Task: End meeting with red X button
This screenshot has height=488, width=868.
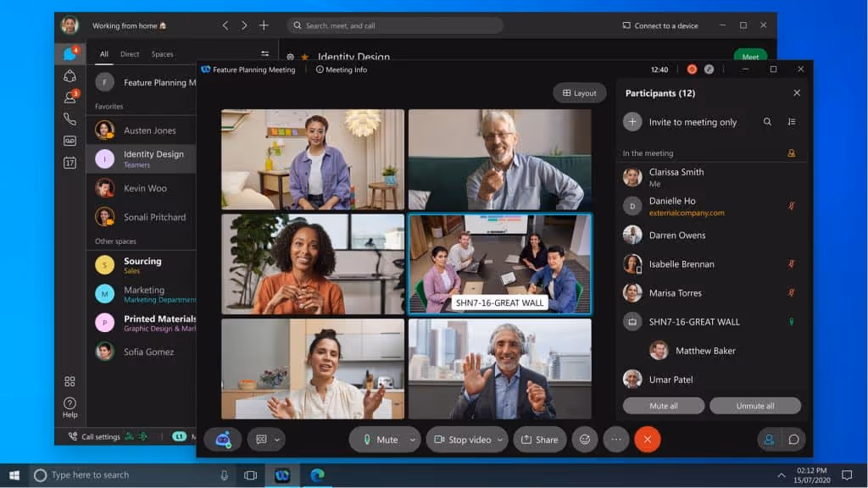Action: coord(647,440)
